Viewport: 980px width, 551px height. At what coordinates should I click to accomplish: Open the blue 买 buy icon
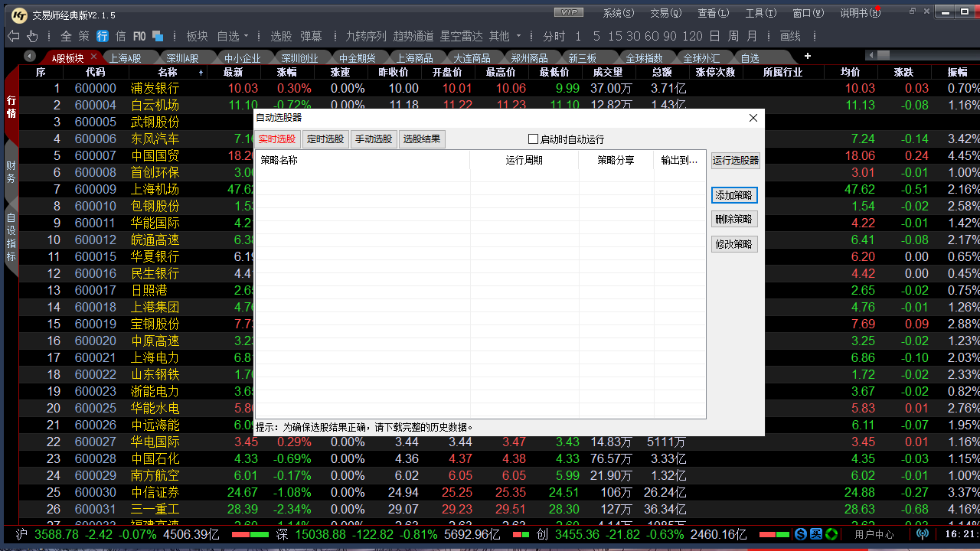(x=816, y=534)
